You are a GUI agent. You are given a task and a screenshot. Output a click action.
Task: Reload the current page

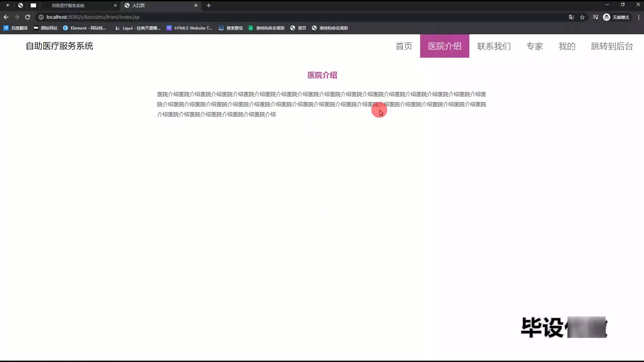28,17
